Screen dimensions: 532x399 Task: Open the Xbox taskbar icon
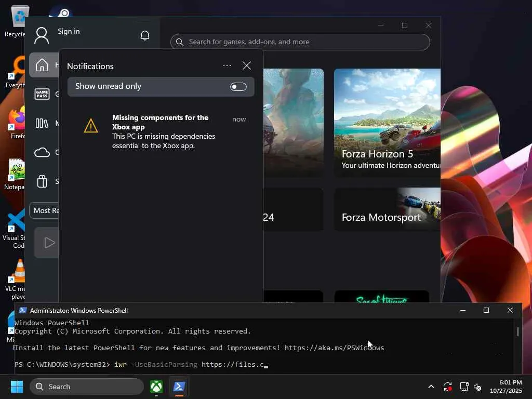click(x=156, y=387)
